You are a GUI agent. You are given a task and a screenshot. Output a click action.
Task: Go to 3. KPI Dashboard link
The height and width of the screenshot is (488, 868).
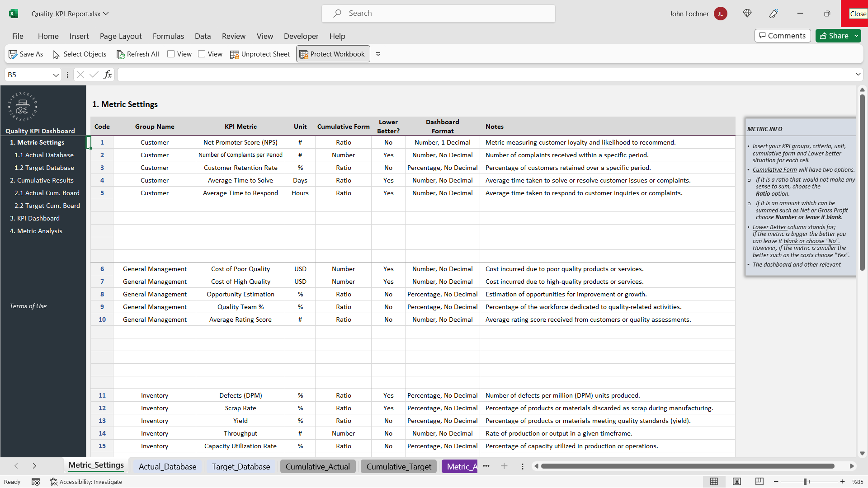click(35, 218)
